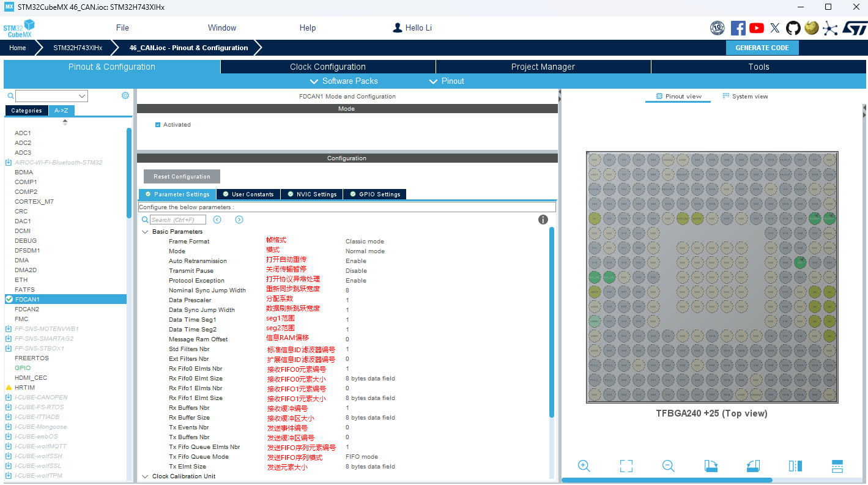Open the User Constants tab
Viewport: 868px width, 485px height.
tap(248, 194)
